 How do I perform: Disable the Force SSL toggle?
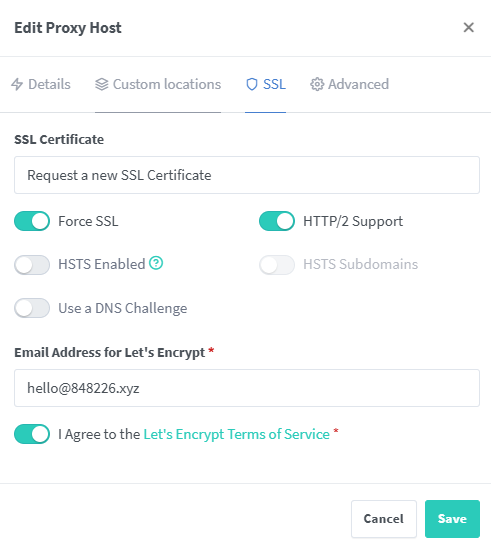pos(32,221)
